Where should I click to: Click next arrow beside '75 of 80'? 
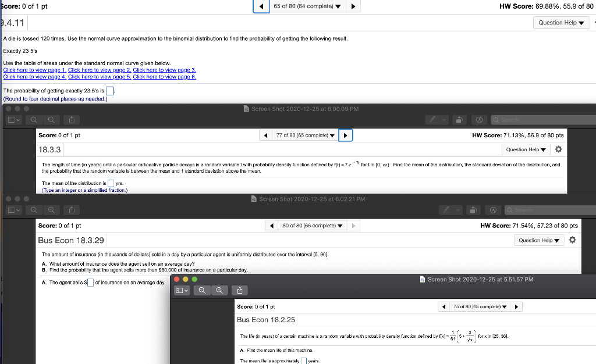[x=516, y=306]
